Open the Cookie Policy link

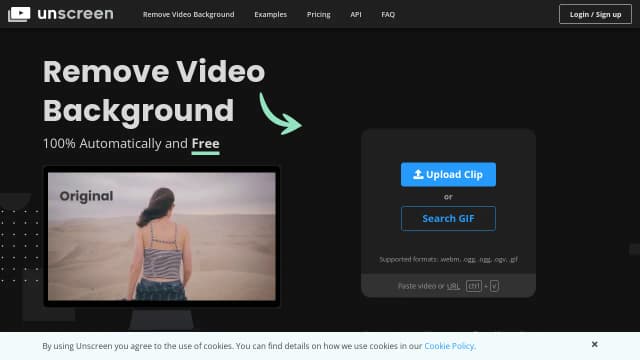[449, 346]
